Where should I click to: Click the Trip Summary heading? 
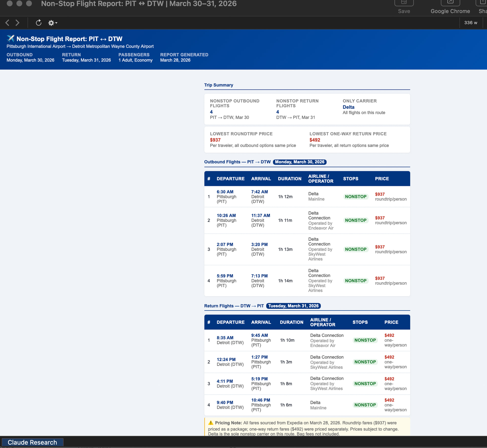(218, 85)
